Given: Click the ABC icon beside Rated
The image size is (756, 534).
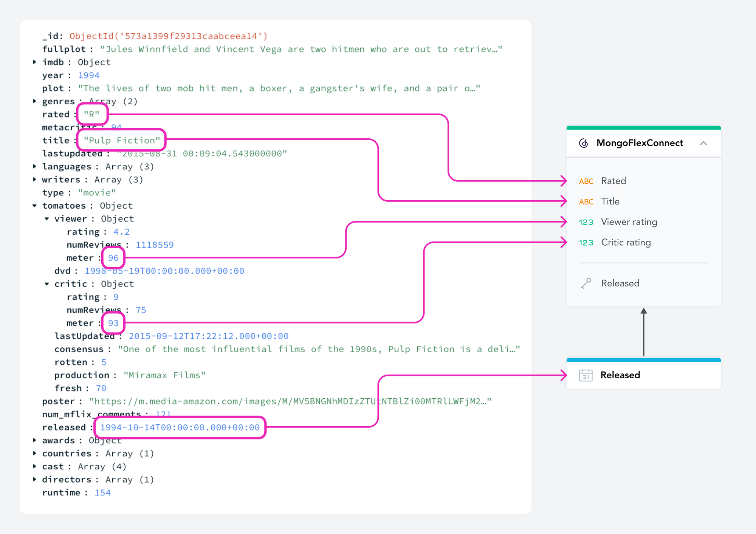Looking at the screenshot, I should click(x=586, y=181).
